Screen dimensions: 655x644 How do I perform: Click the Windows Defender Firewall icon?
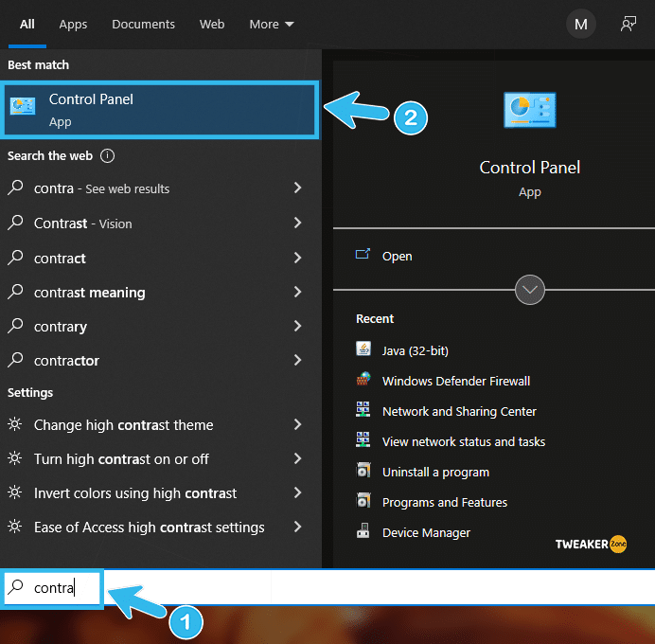point(363,379)
